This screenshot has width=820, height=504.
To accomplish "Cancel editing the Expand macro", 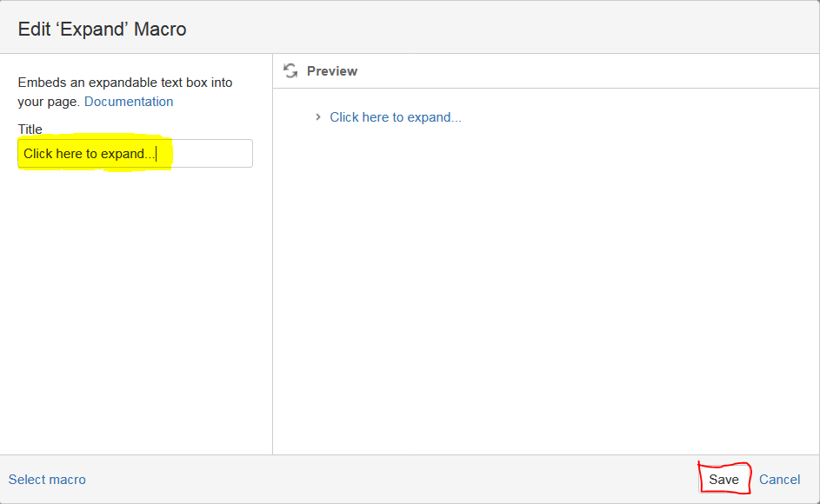I will click(x=779, y=480).
